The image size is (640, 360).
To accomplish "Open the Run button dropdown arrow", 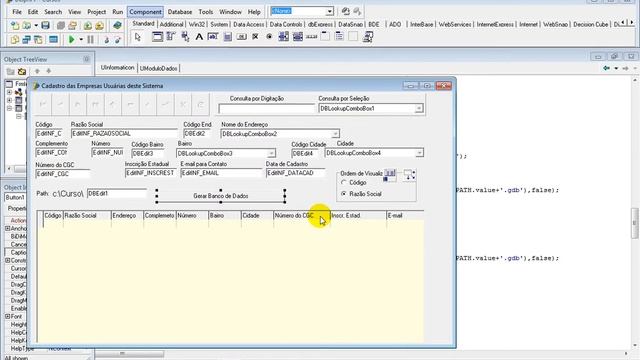I will pyautogui.click(x=81, y=40).
